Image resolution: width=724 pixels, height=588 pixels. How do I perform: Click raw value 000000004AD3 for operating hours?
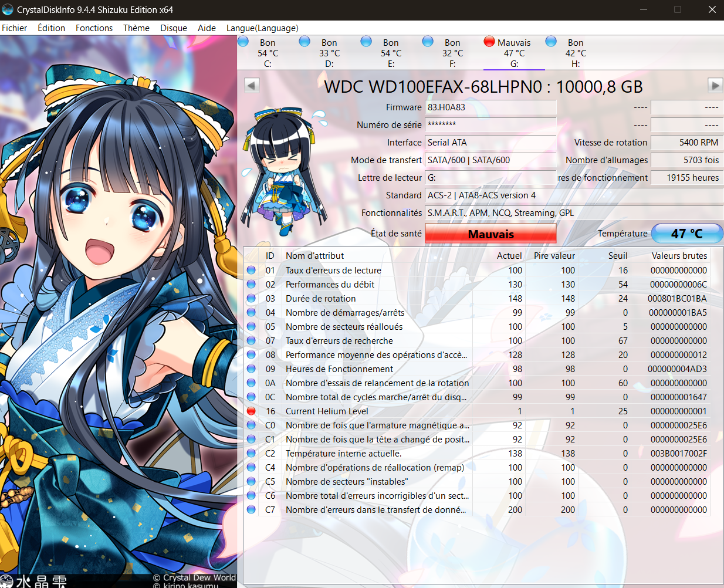tap(677, 369)
